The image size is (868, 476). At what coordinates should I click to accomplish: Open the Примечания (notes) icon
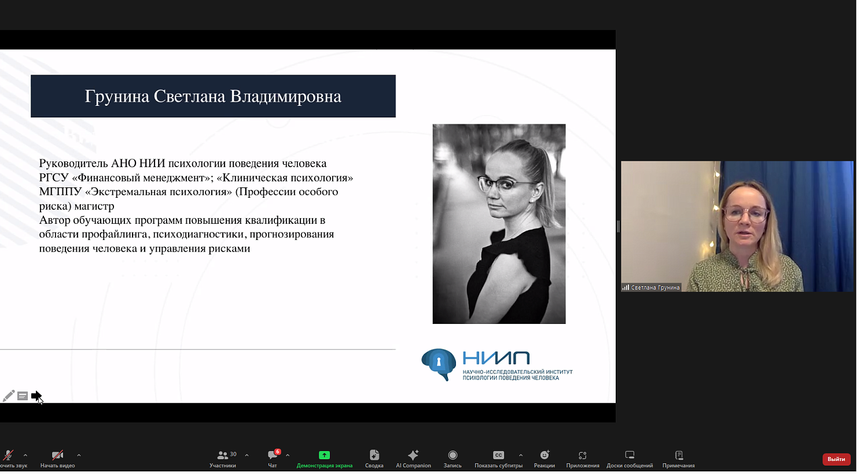[677, 457]
